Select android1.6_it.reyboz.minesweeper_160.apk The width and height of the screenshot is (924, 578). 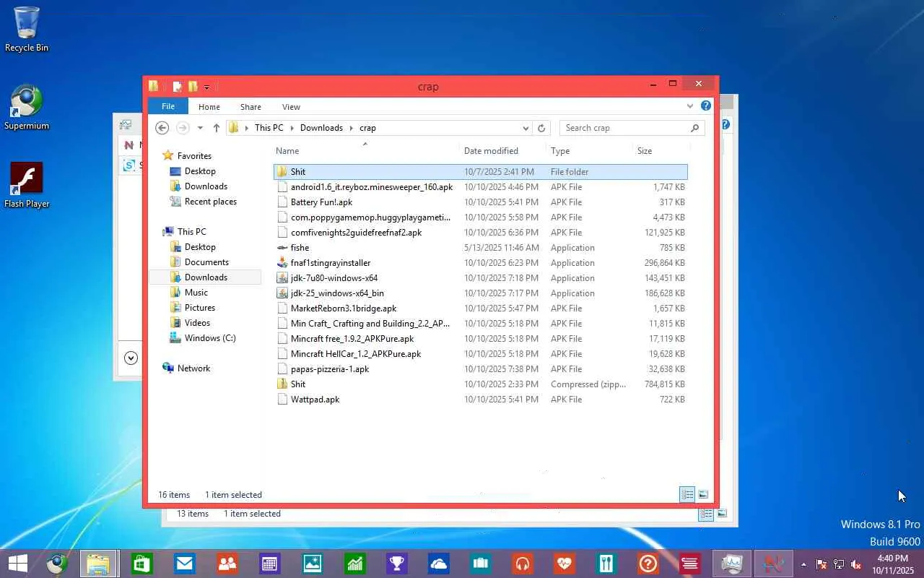tap(372, 187)
